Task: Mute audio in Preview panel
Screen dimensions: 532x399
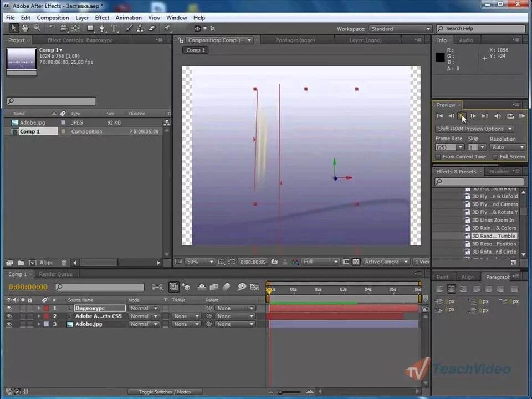Action: pyautogui.click(x=498, y=116)
